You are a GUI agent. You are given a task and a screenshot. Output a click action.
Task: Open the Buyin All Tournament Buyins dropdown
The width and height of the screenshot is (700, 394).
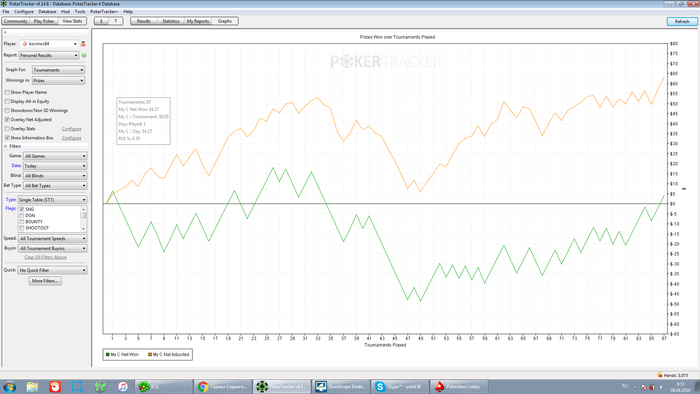[x=52, y=249]
